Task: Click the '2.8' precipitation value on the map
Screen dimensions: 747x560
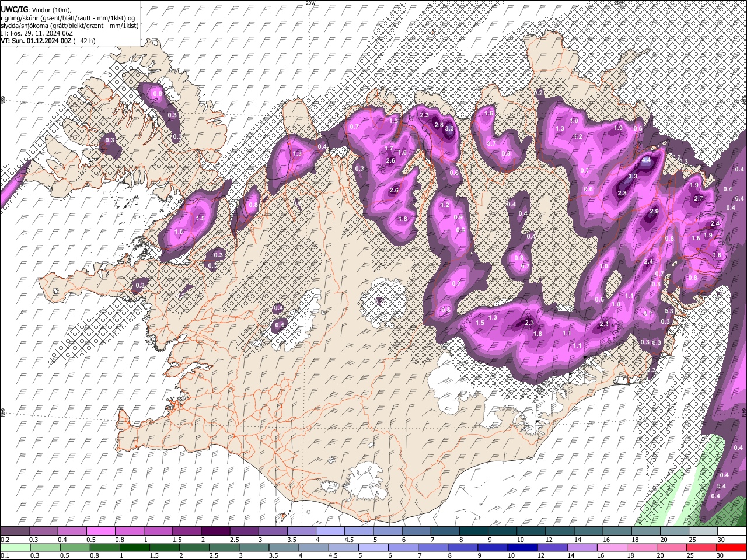Action: (622, 194)
